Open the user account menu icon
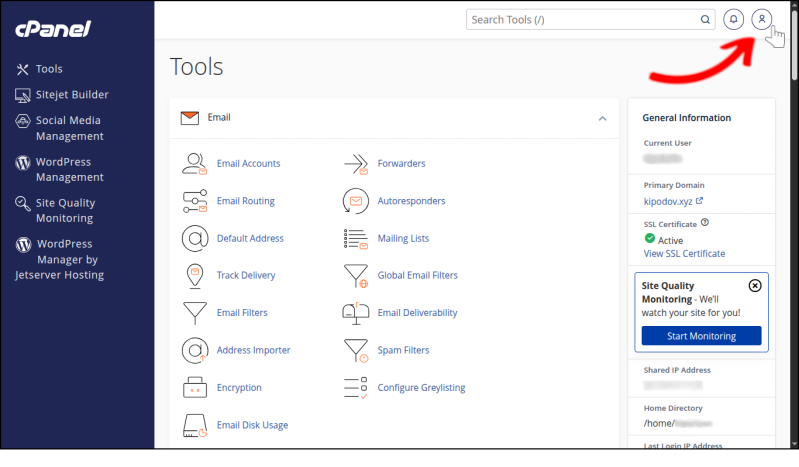Screen dimensions: 799x467 (x=761, y=19)
